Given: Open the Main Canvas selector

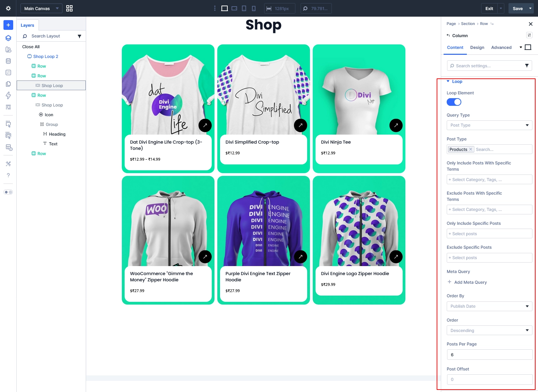Looking at the screenshot, I should (x=41, y=8).
